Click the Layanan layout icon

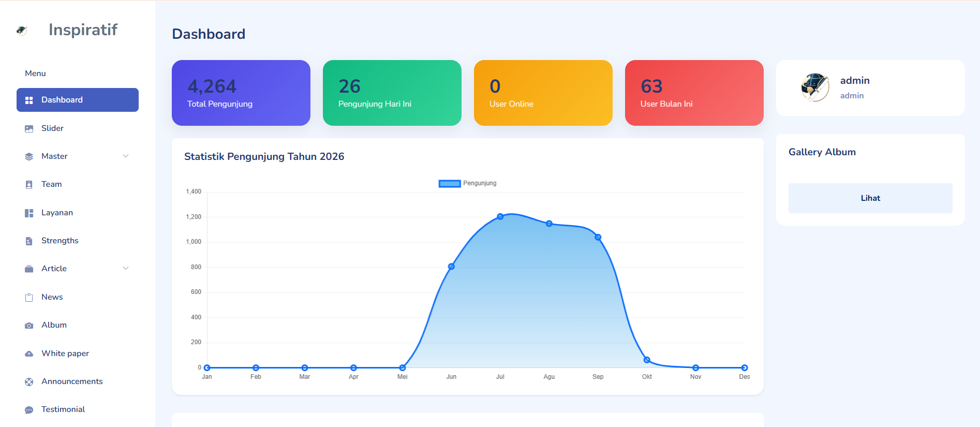click(x=29, y=213)
